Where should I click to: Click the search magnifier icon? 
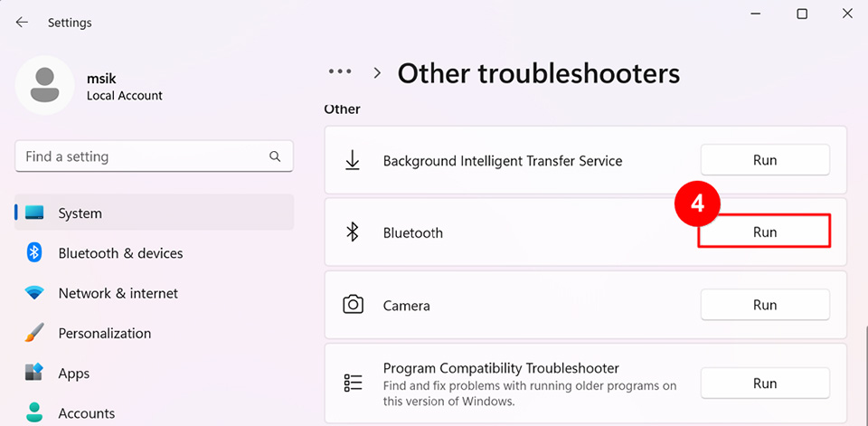tap(275, 156)
